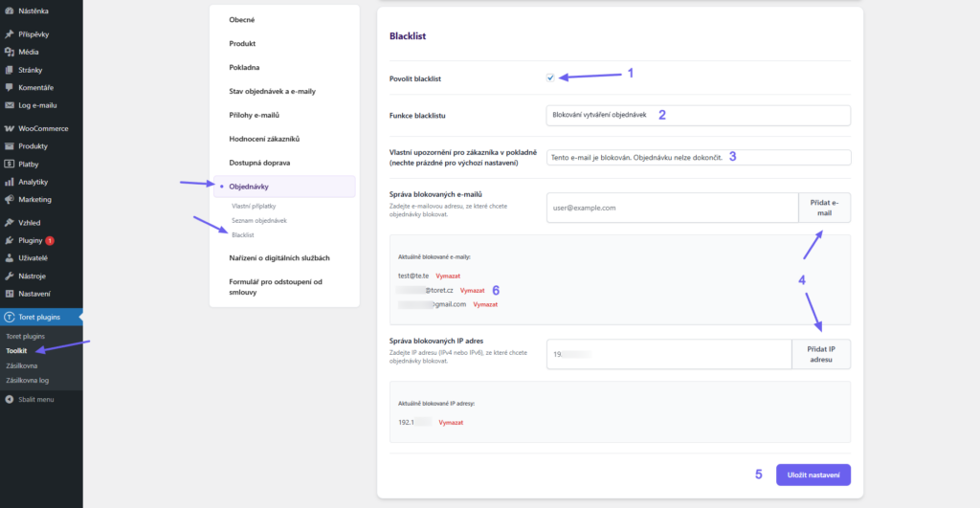This screenshot has width=980, height=508.
Task: Uncheck the Povolit blacklist checkbox
Action: 550,78
